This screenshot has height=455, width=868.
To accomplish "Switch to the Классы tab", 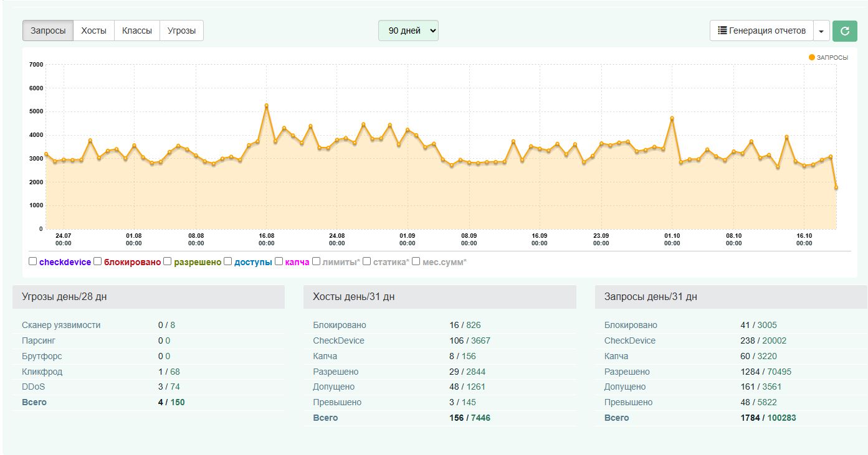I will click(x=137, y=30).
